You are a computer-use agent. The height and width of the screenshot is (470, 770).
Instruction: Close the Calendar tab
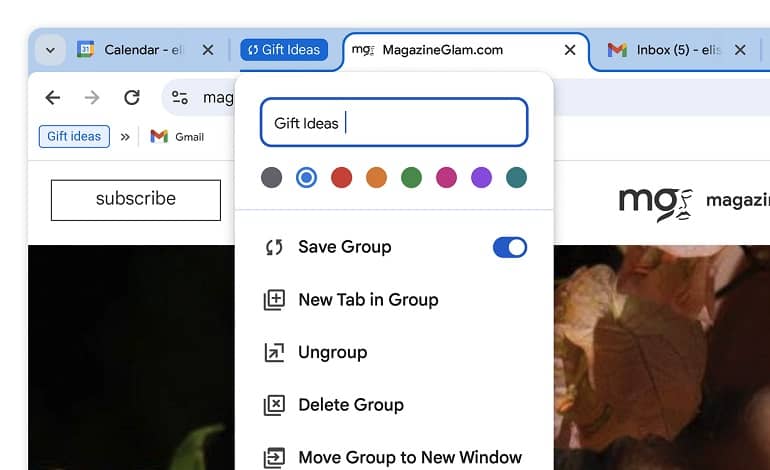208,50
